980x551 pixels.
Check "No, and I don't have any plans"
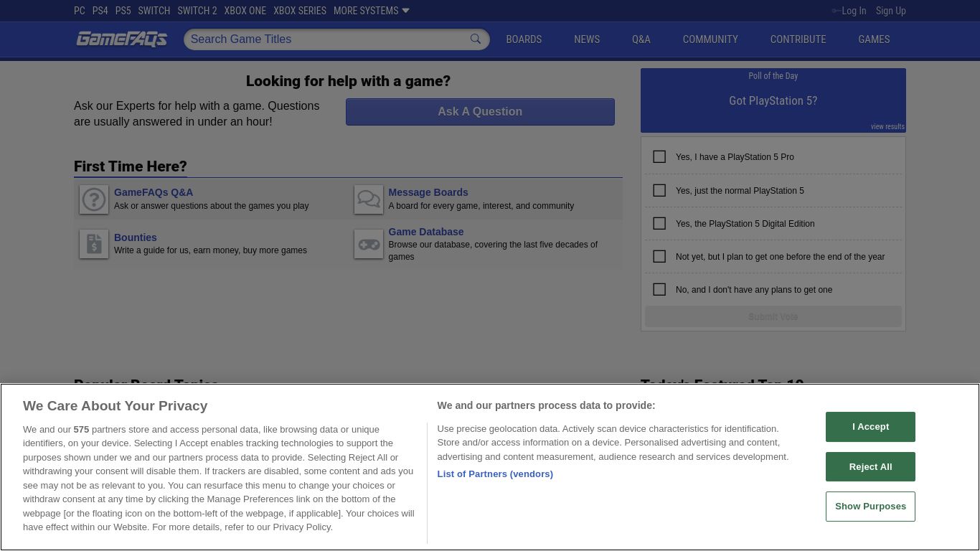[x=659, y=289]
